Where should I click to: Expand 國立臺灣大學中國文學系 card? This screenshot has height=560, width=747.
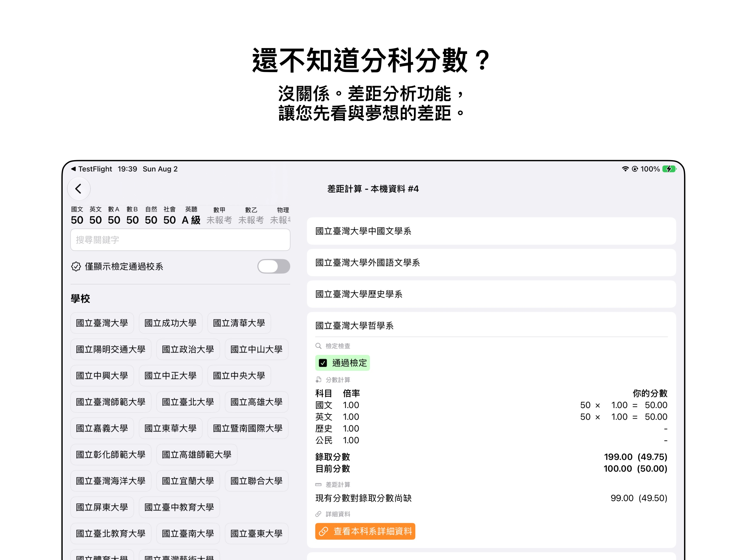(x=491, y=231)
